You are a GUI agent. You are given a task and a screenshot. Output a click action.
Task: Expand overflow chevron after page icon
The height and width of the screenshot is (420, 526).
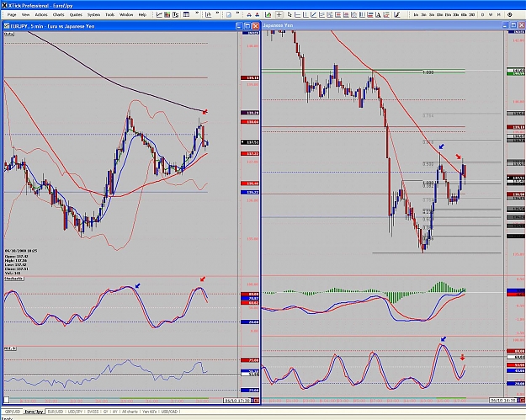[x=237, y=13]
